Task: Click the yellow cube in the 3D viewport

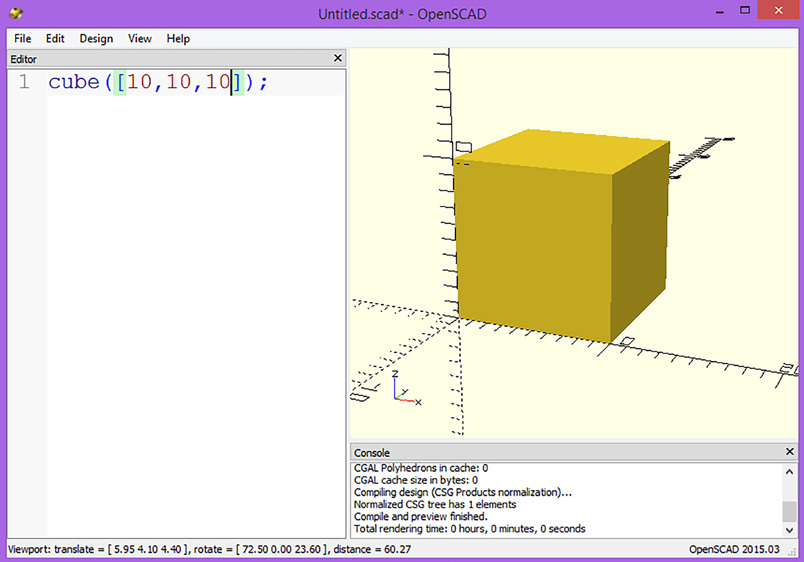Action: pos(560,236)
